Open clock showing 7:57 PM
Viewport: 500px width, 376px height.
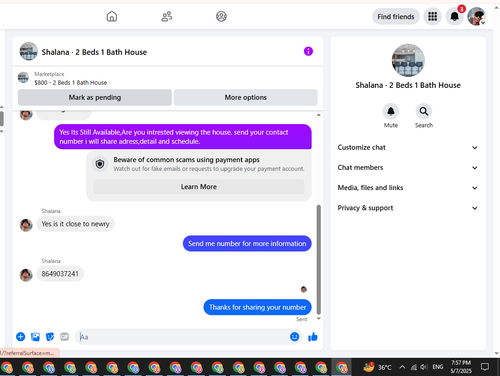click(461, 367)
